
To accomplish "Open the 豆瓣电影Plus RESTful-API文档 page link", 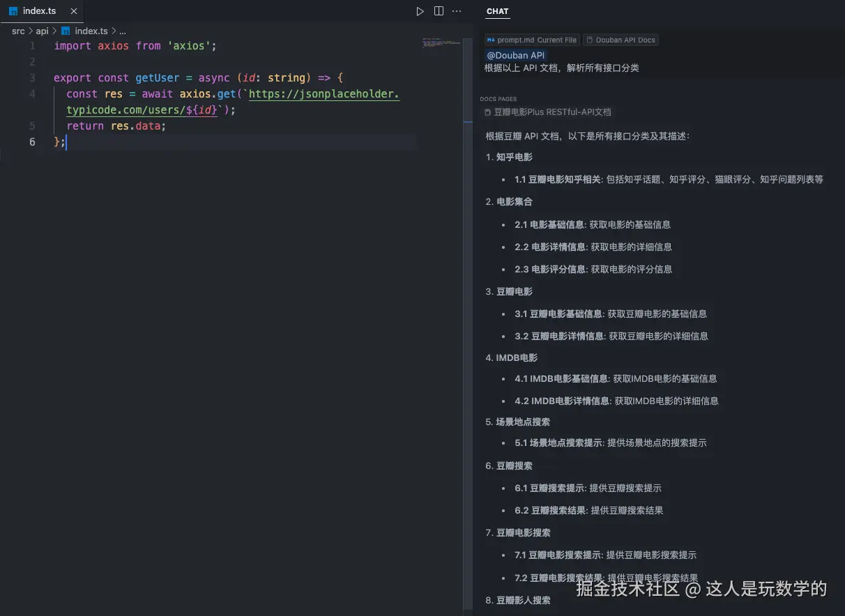I will pyautogui.click(x=552, y=111).
